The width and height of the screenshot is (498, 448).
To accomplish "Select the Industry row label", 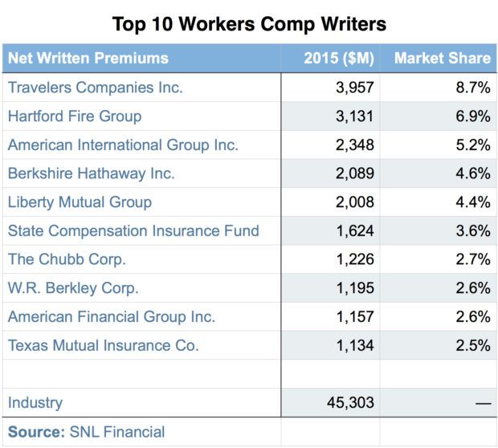I will (x=35, y=403).
